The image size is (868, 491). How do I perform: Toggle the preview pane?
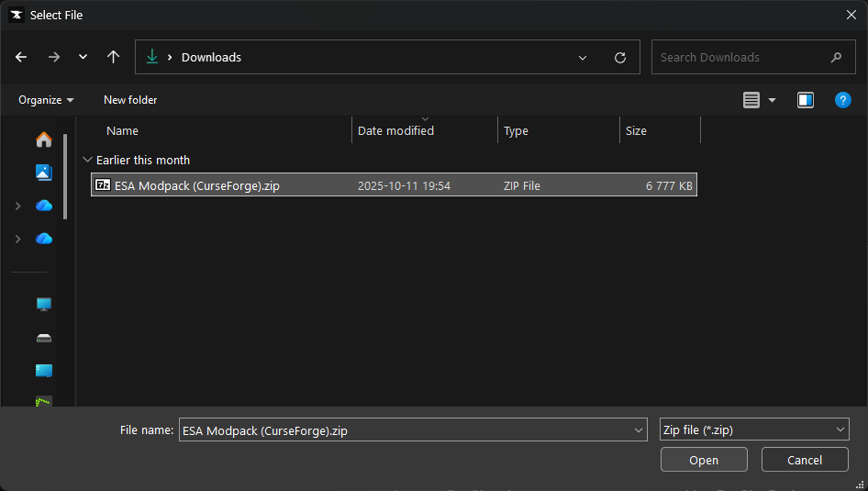tap(805, 100)
